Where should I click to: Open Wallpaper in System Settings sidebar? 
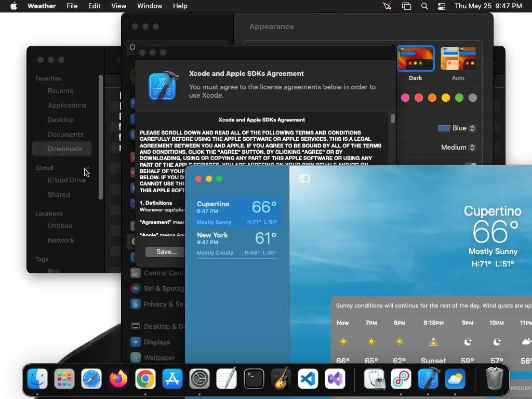tap(153, 357)
